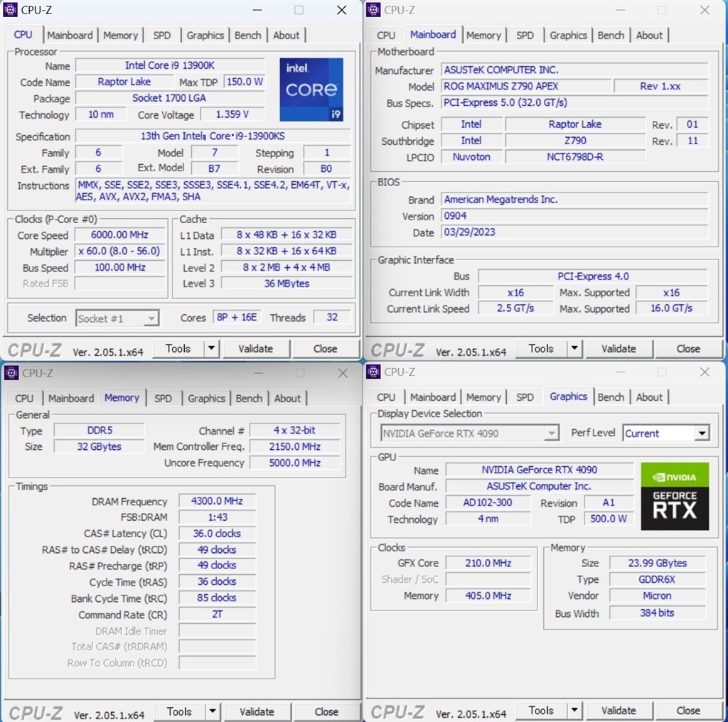This screenshot has width=728, height=722.
Task: Open Tools dropdown arrow in the Mainboard window
Action: (574, 348)
